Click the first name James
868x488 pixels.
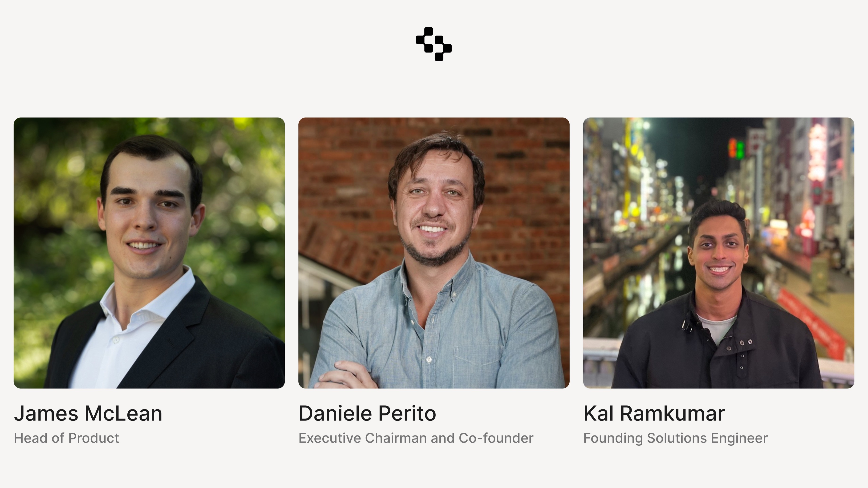click(x=46, y=414)
